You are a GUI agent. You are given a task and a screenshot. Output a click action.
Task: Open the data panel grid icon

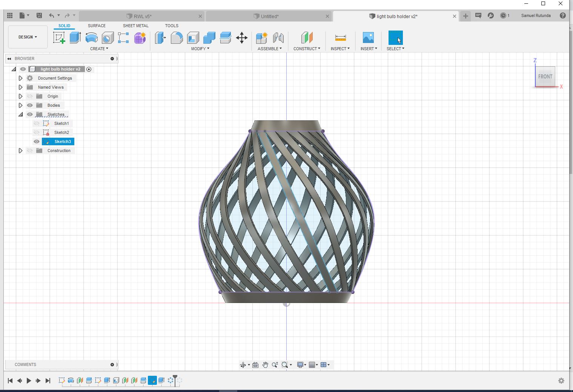[10, 15]
